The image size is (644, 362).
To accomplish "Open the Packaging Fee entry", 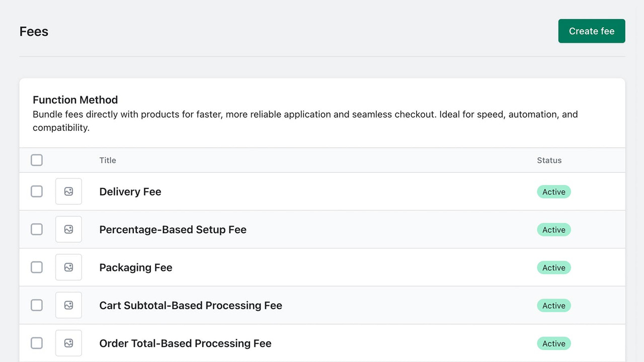I will pos(135,267).
